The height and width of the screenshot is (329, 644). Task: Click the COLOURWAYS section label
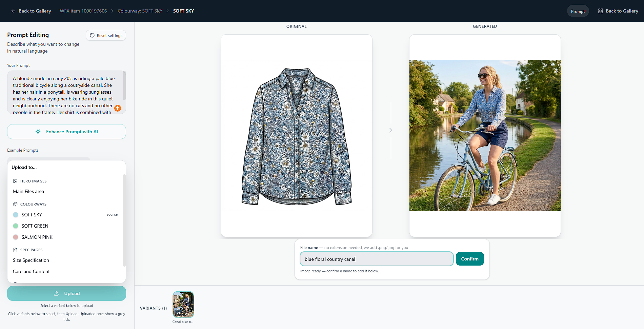pos(34,204)
